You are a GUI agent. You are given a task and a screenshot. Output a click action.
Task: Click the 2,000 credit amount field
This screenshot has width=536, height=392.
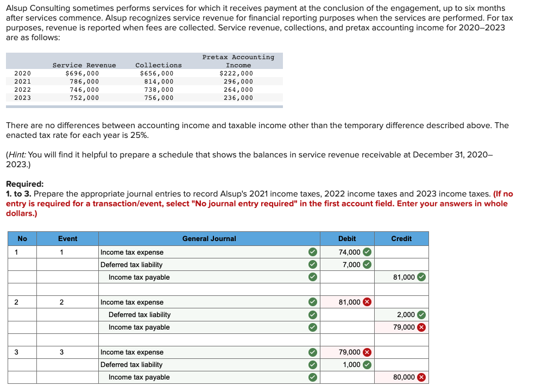pos(402,315)
